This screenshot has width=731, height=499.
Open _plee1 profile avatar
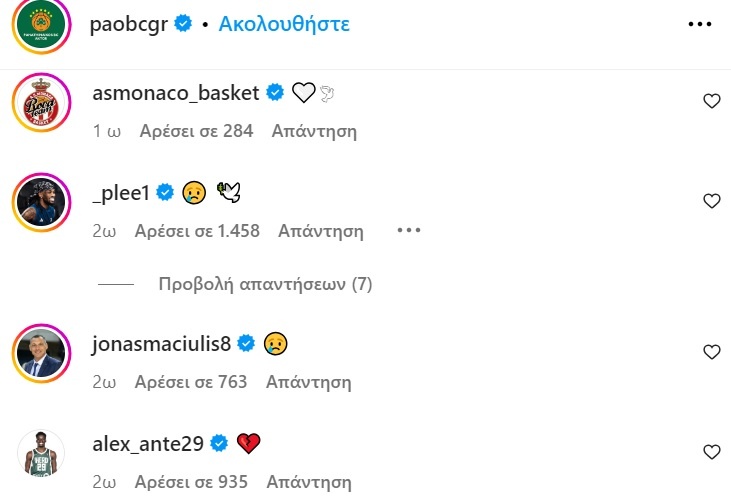[x=40, y=202]
